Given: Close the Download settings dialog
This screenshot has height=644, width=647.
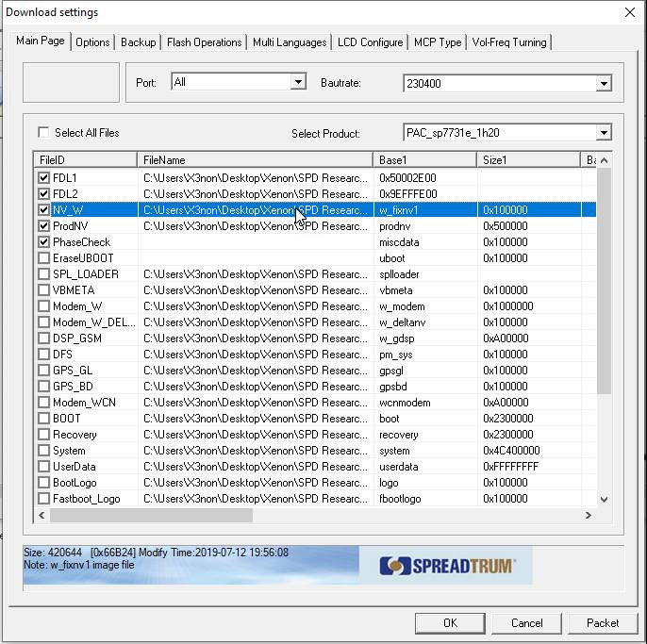Looking at the screenshot, I should pos(629,12).
